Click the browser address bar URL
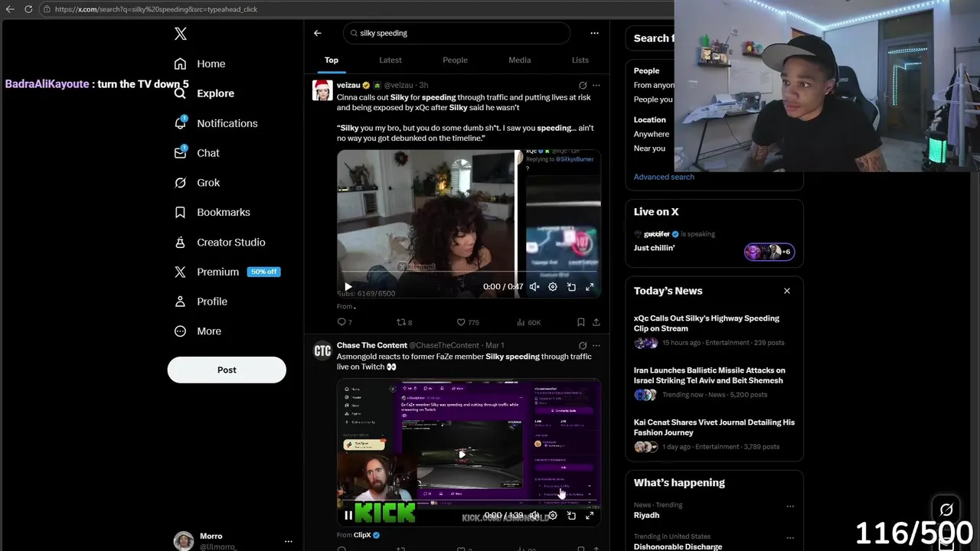This screenshot has height=551, width=980. 156,9
